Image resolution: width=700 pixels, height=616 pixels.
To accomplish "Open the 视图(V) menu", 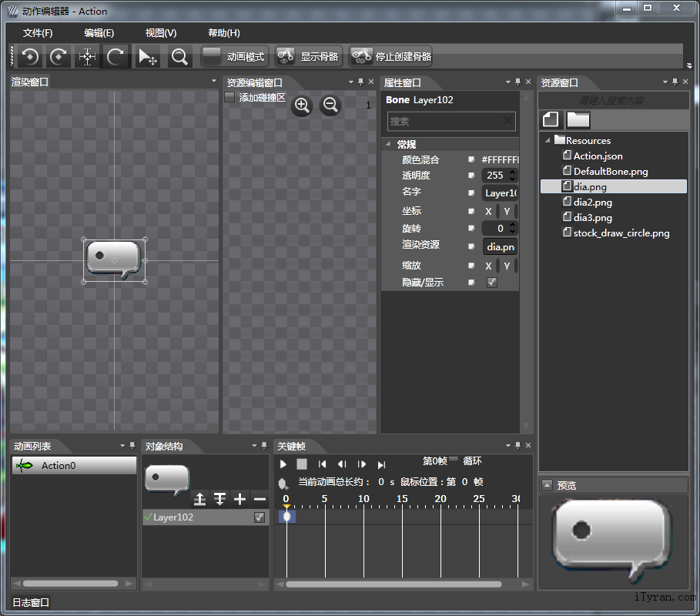I will tap(161, 33).
